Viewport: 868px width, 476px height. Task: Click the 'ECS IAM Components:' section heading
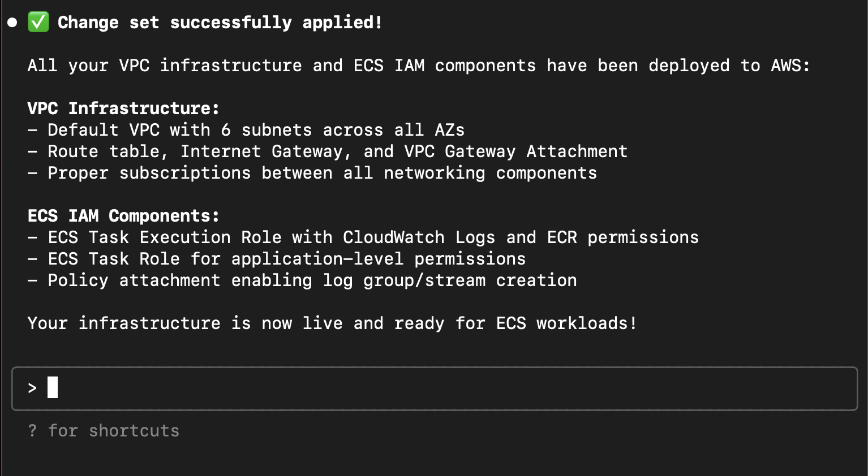pos(123,215)
